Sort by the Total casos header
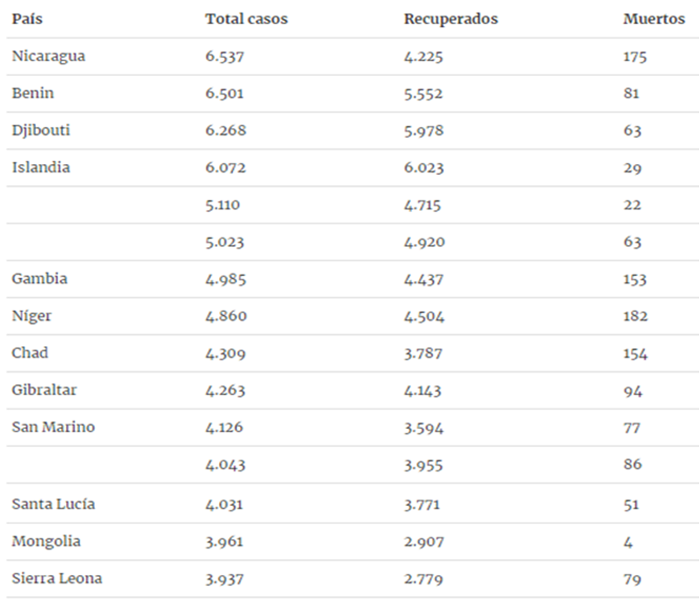700x604 pixels. [246, 19]
